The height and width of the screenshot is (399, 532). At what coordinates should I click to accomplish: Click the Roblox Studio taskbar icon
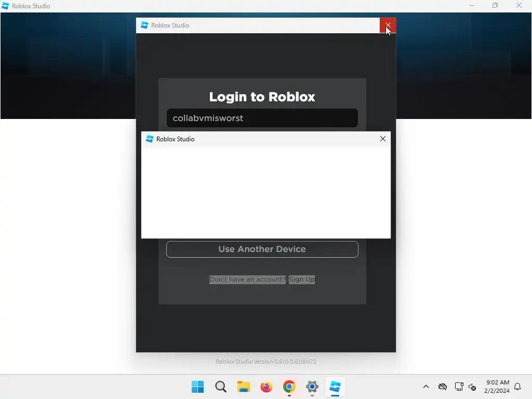(335, 387)
